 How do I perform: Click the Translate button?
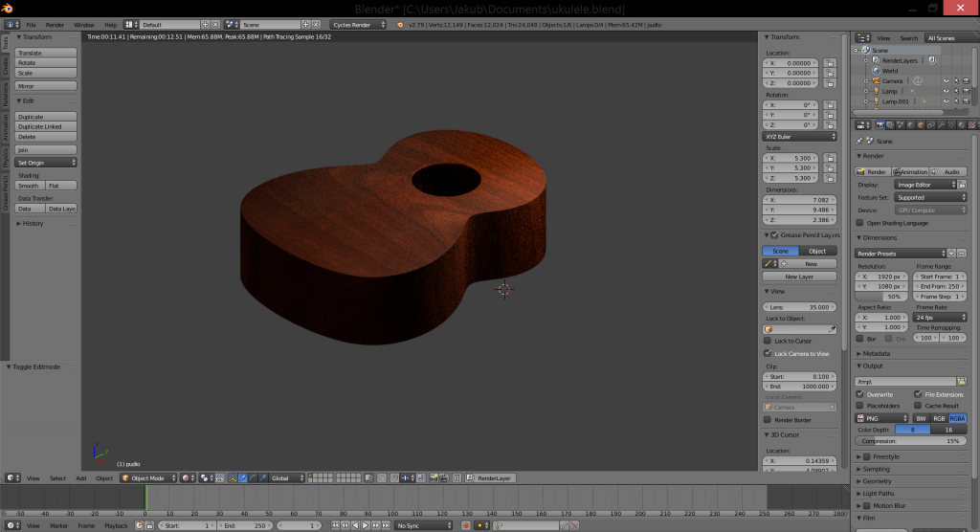point(46,54)
